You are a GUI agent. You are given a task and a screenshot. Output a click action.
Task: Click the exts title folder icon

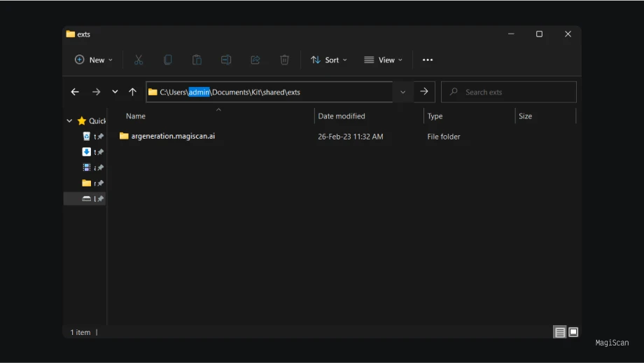click(70, 34)
